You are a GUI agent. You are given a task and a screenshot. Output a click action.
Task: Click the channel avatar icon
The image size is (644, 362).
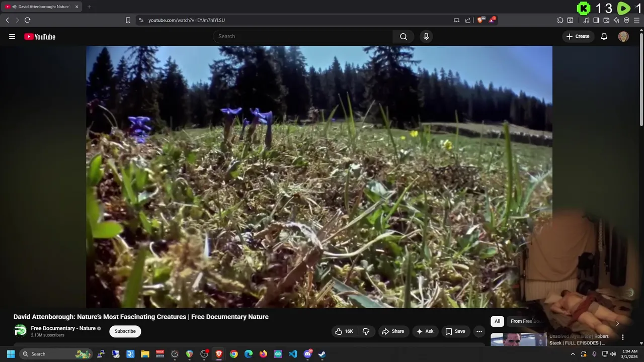20,330
